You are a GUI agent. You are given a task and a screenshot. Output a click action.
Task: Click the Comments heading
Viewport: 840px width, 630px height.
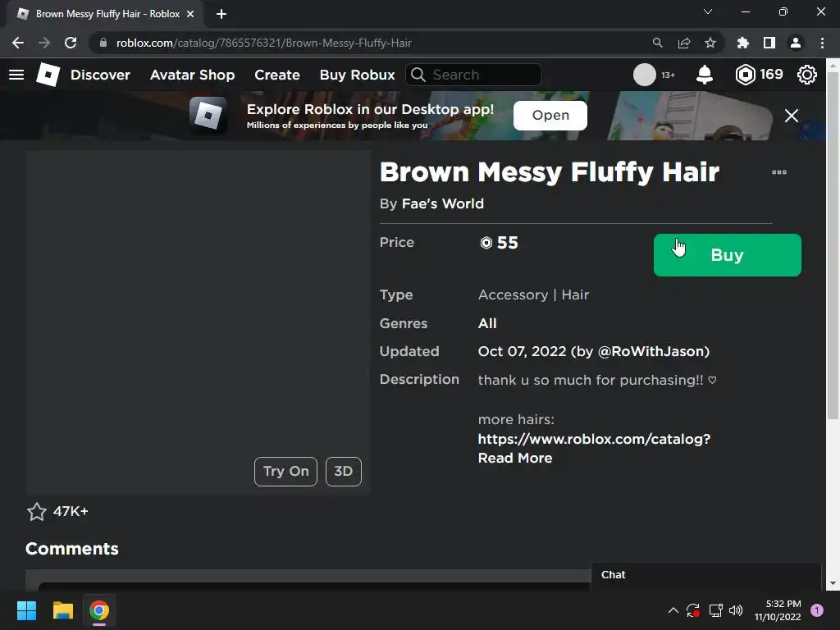click(72, 549)
